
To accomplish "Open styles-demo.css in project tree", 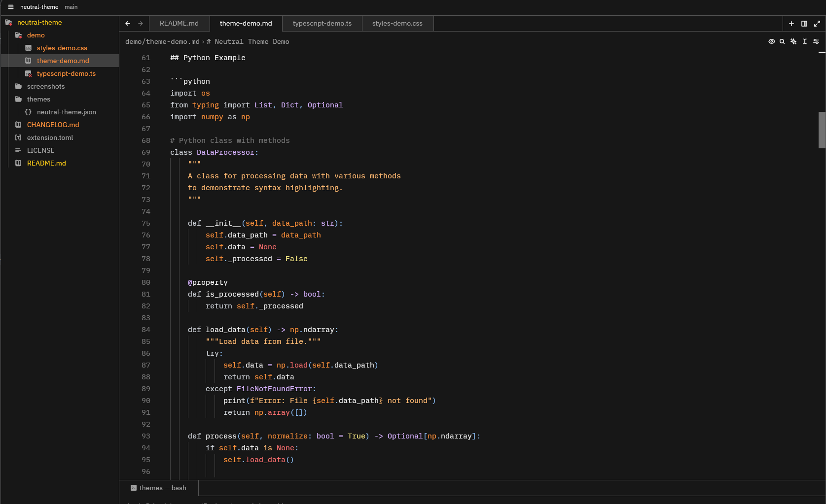I will point(62,48).
